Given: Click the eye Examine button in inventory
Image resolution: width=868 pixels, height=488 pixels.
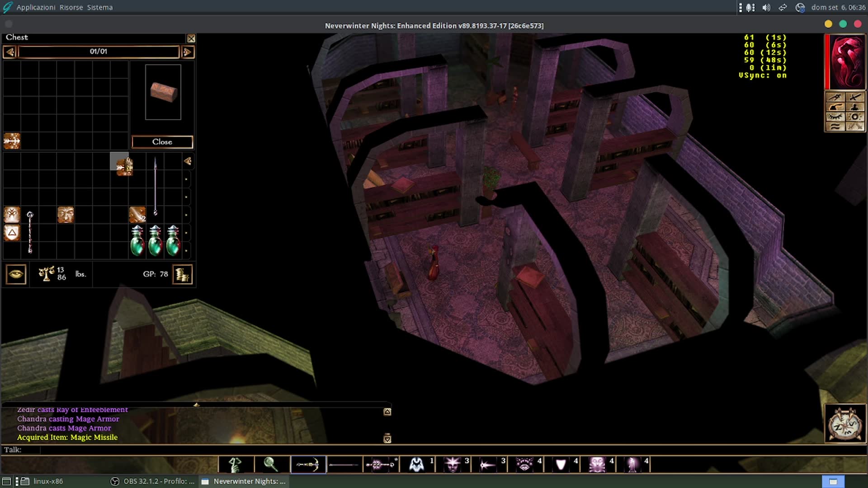Looking at the screenshot, I should [x=16, y=274].
